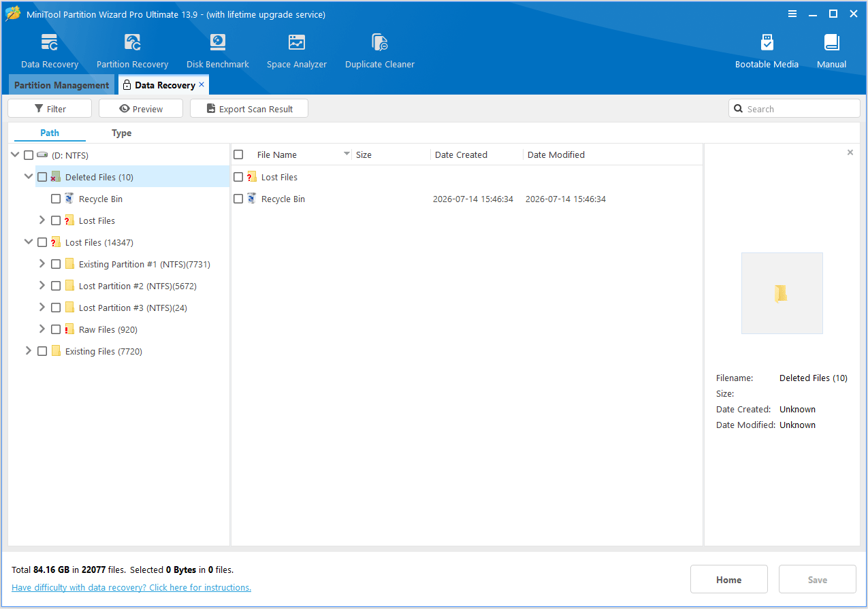Launch Duplicate Cleaner tool
Image resolution: width=868 pixels, height=609 pixels.
[380, 43]
